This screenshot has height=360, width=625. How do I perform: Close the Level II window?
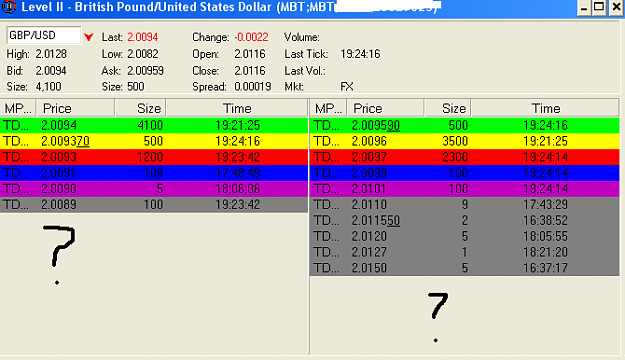[616, 8]
